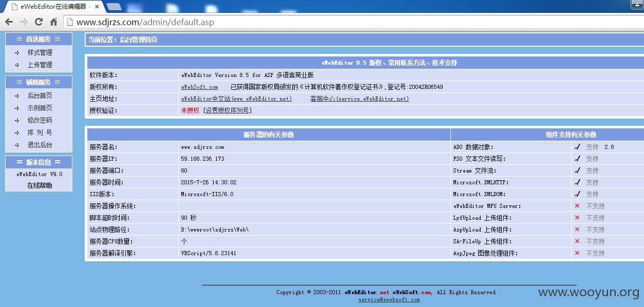Click checkmark icon for FSO 文本文件读写
The image size is (644, 307).
pos(577,159)
